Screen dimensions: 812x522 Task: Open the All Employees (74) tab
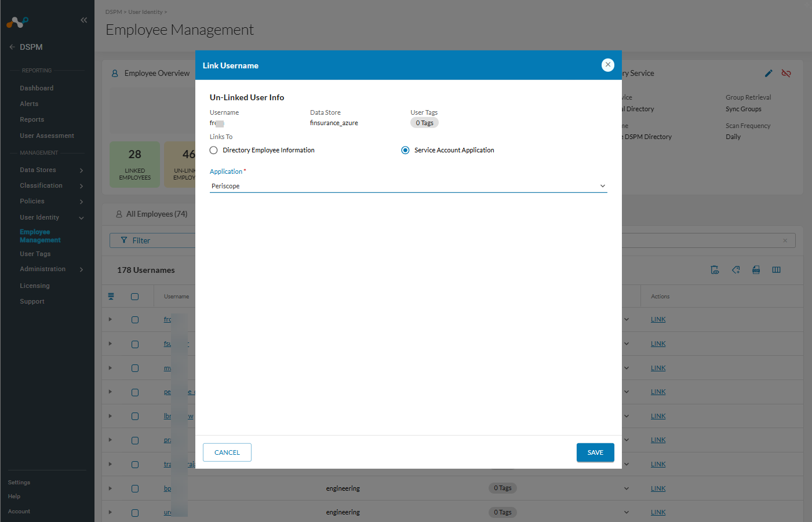click(x=152, y=214)
